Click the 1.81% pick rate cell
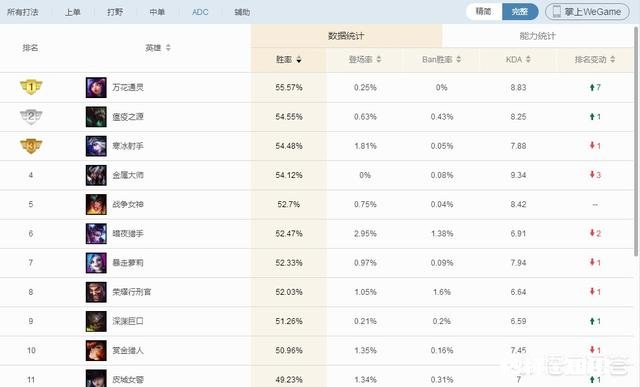The image size is (640, 387). click(x=365, y=146)
